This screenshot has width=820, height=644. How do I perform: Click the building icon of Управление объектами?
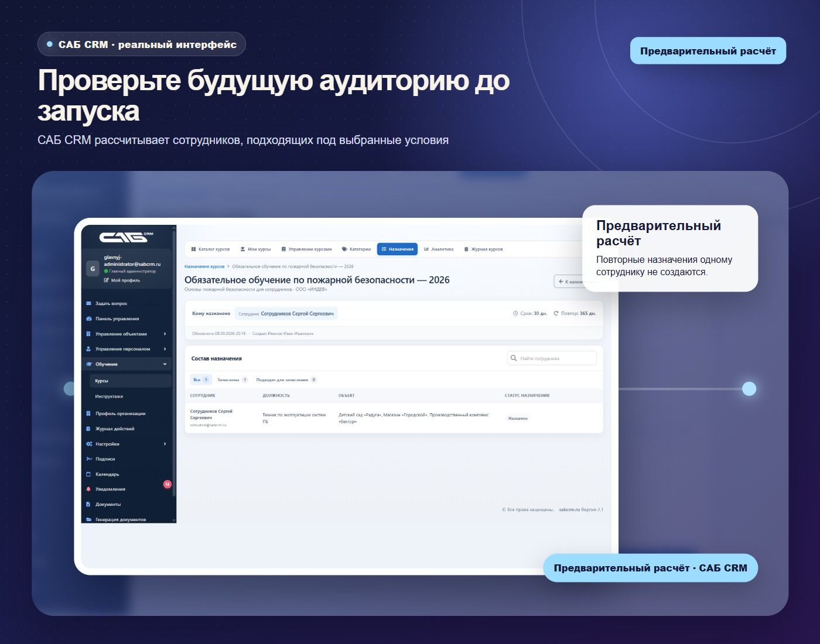tap(89, 334)
